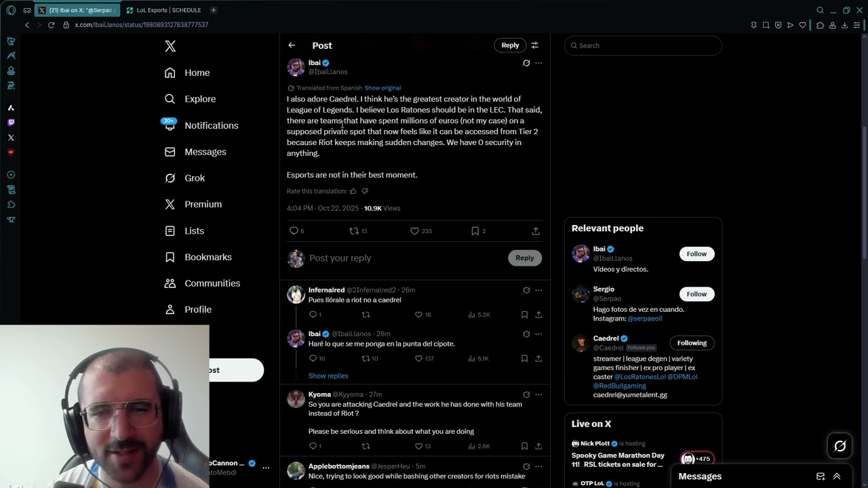The width and height of the screenshot is (868, 488).
Task: Click the heart bookmark icon in address bar
Action: pyautogui.click(x=803, y=25)
